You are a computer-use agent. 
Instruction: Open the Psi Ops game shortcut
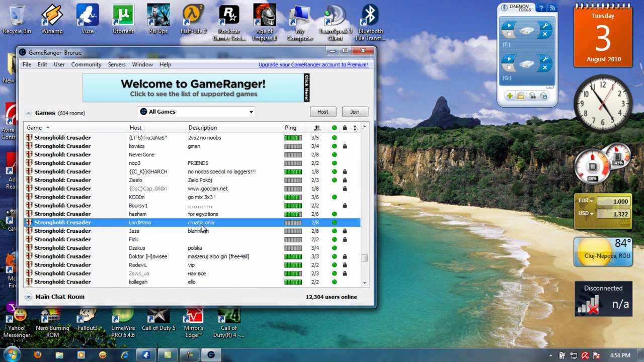click(158, 19)
